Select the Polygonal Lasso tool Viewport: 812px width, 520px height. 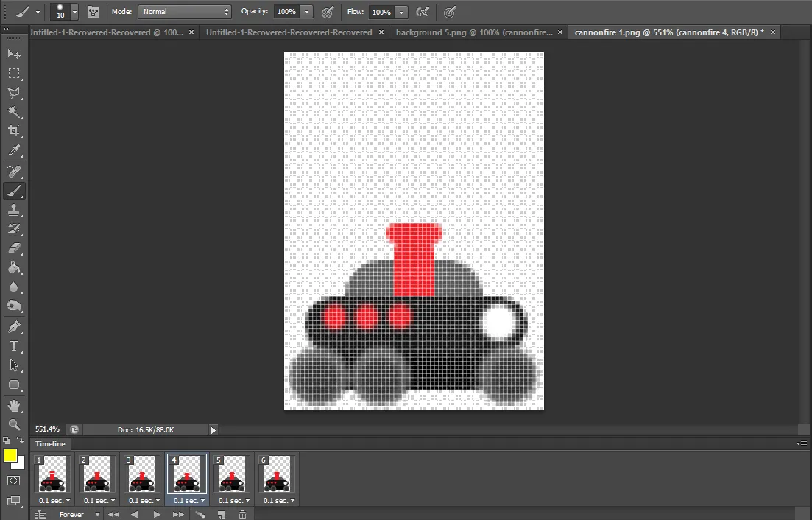(14, 93)
